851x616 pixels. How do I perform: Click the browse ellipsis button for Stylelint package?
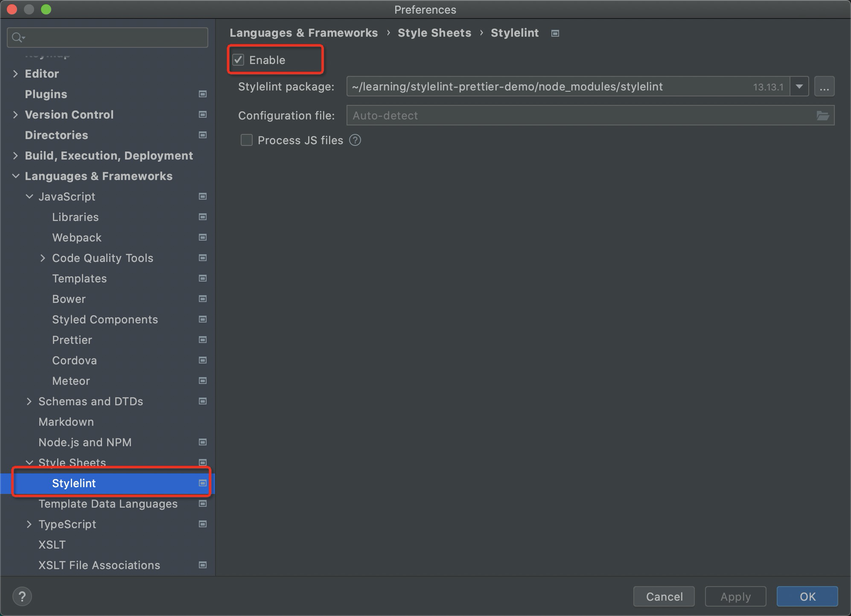(x=824, y=87)
